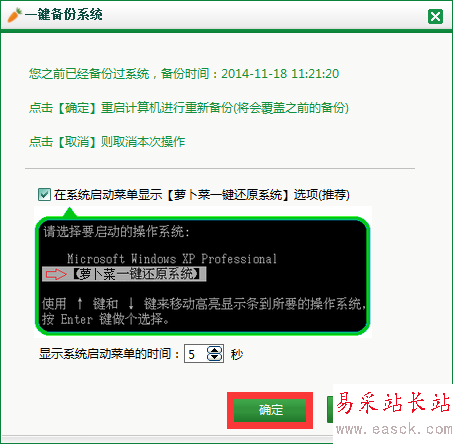Close the 一键备份系统 dialog with the X
Screen dimensions: 453x444
[435, 16]
